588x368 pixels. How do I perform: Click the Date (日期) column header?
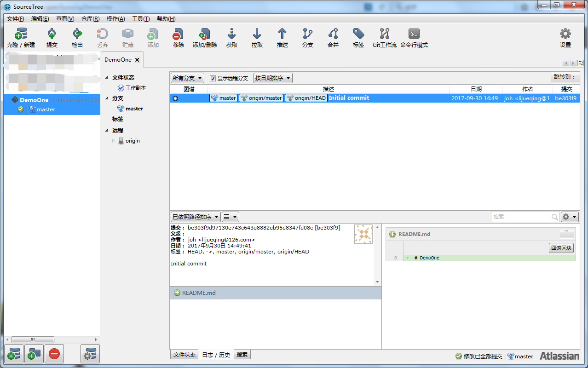coord(476,89)
